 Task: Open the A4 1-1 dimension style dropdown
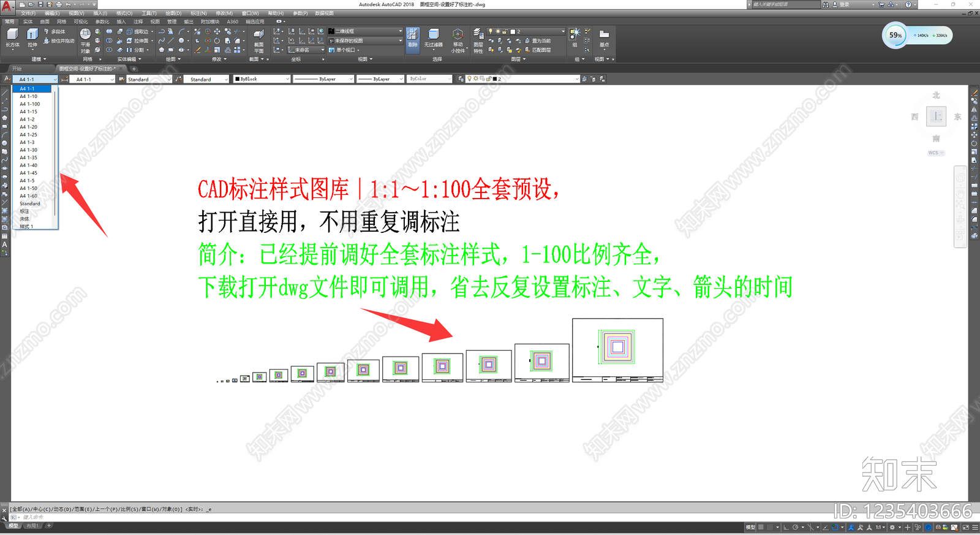[x=92, y=79]
